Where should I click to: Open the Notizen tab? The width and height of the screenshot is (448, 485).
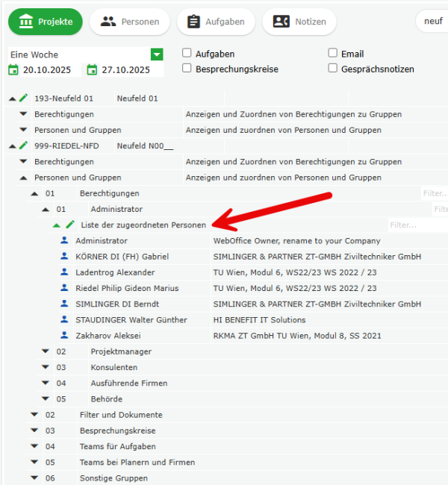coord(299,22)
